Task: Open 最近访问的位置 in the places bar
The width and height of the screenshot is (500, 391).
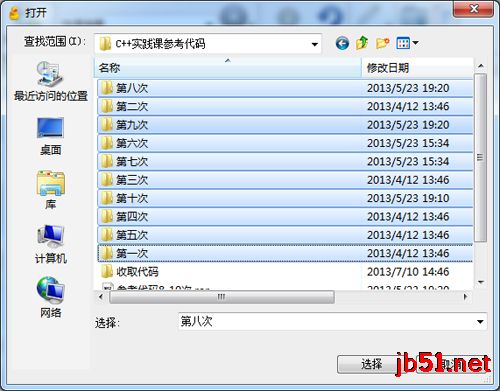Action: (x=50, y=82)
